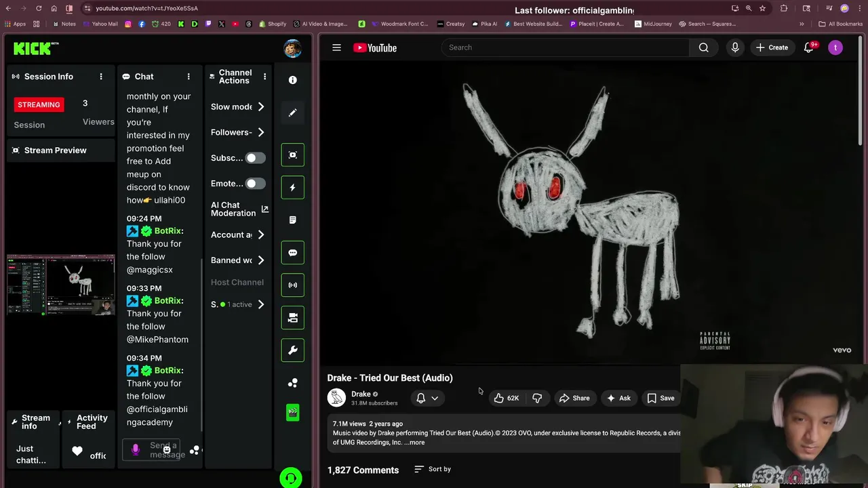The height and width of the screenshot is (488, 868).
Task: Dislike the Drake video
Action: click(x=537, y=398)
